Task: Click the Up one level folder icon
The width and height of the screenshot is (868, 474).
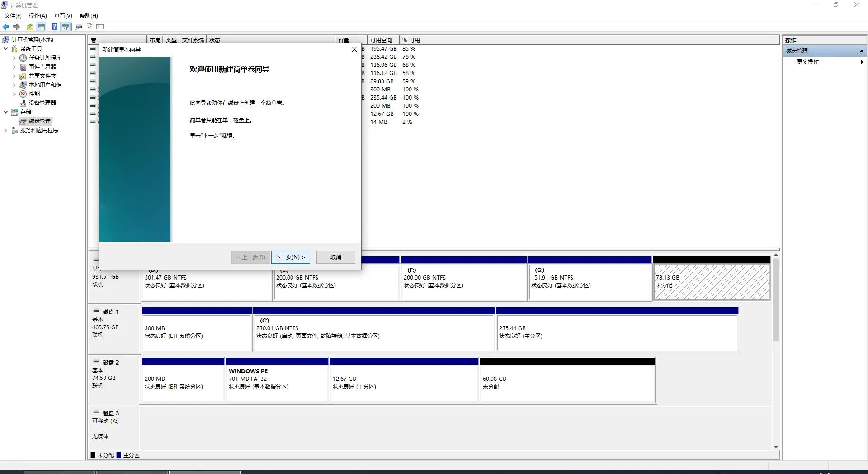Action: [30, 27]
